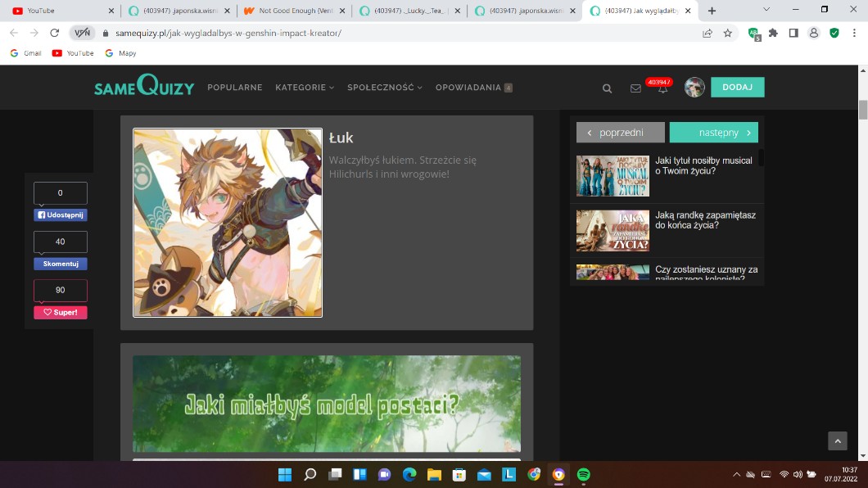
Task: Open the tab search chevron in browser
Action: [766, 10]
